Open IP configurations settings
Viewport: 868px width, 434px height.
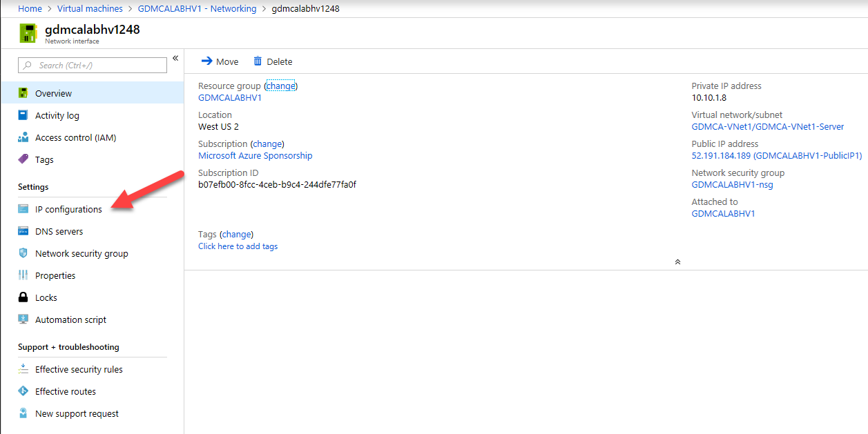[92, 209]
